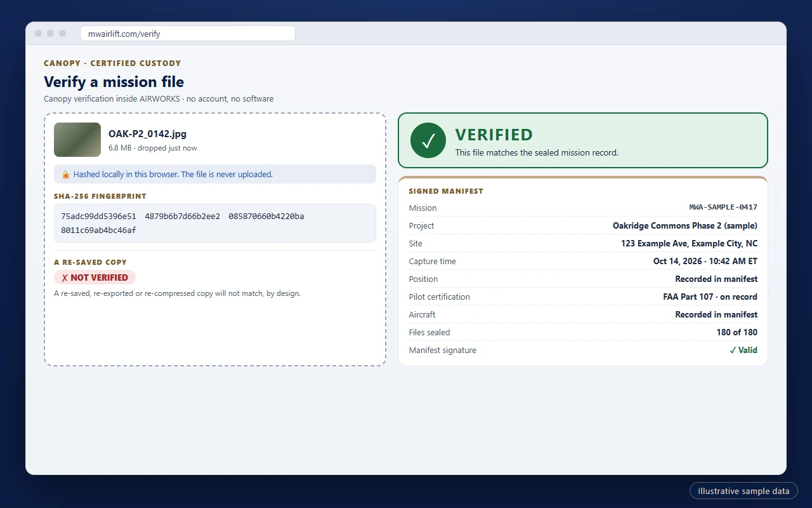Click the Capture time row label
The height and width of the screenshot is (508, 812).
click(433, 261)
